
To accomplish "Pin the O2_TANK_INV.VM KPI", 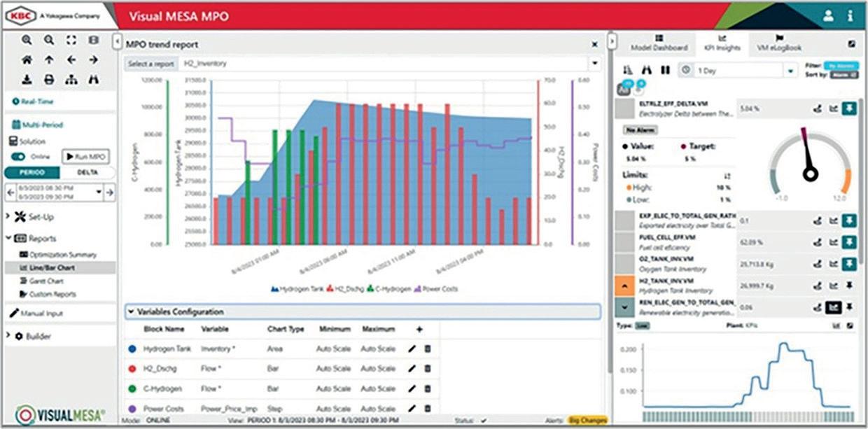I will [848, 263].
